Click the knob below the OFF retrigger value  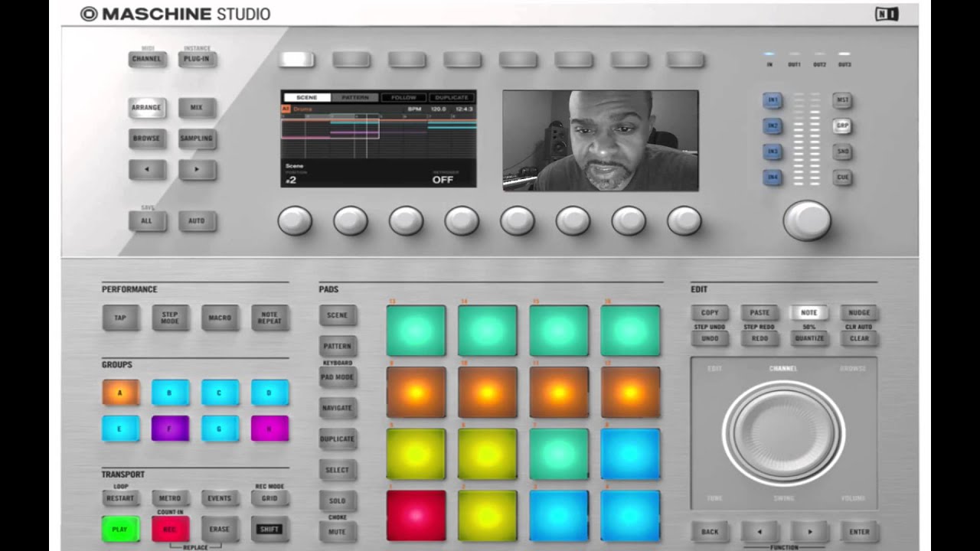click(462, 220)
